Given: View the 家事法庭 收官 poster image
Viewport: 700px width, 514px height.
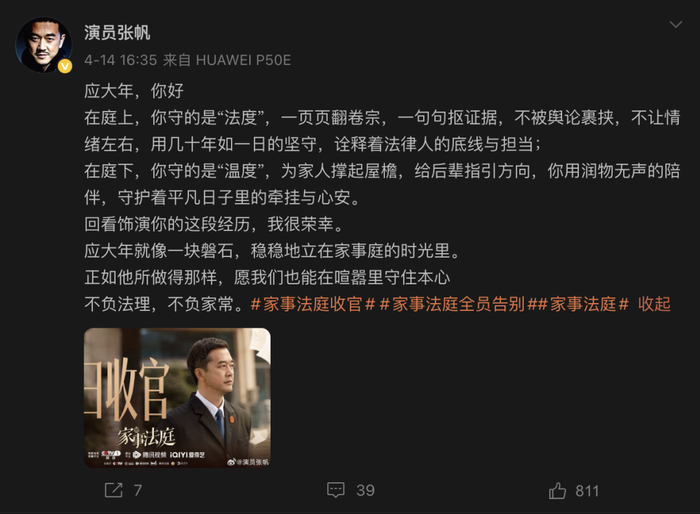Looking at the screenshot, I should (x=177, y=398).
